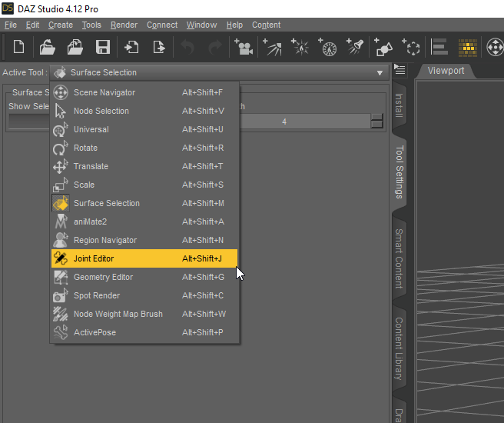
Task: Choose ActivePose tool
Action: point(144,332)
